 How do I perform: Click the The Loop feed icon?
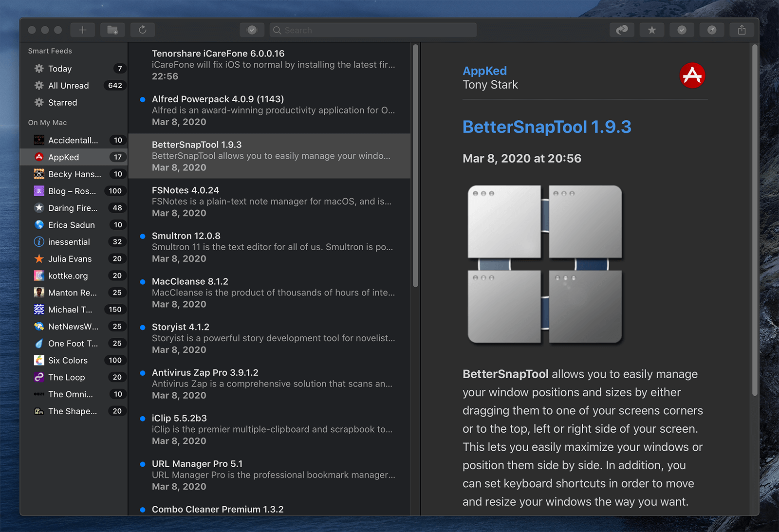click(x=39, y=377)
